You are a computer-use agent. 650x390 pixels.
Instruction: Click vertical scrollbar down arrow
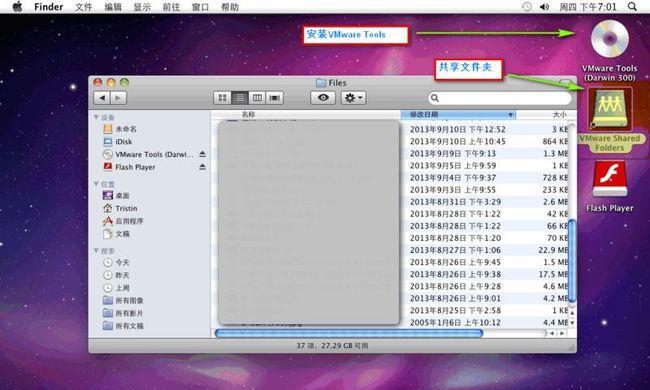click(x=572, y=323)
